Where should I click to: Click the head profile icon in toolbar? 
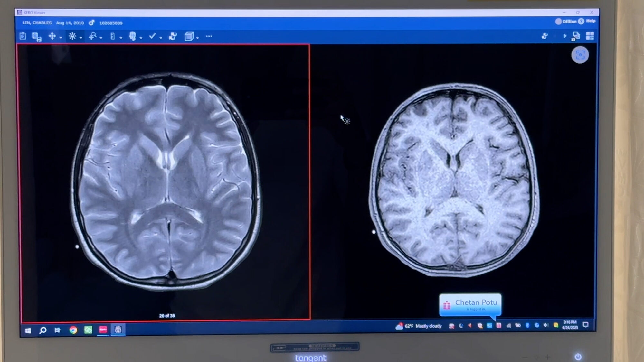pos(132,36)
